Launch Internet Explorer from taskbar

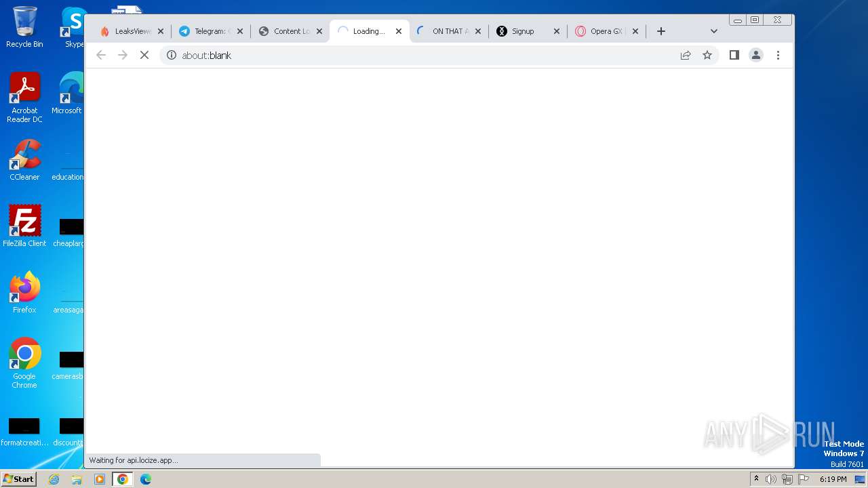pos(54,479)
